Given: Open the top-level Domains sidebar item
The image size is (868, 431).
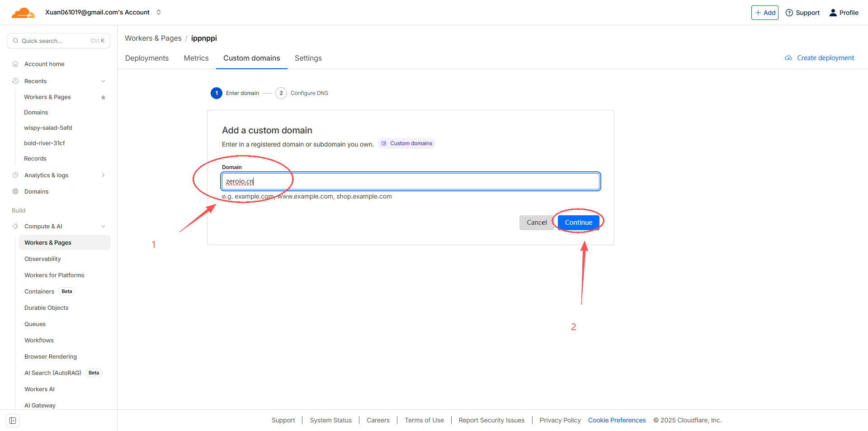Looking at the screenshot, I should (36, 191).
